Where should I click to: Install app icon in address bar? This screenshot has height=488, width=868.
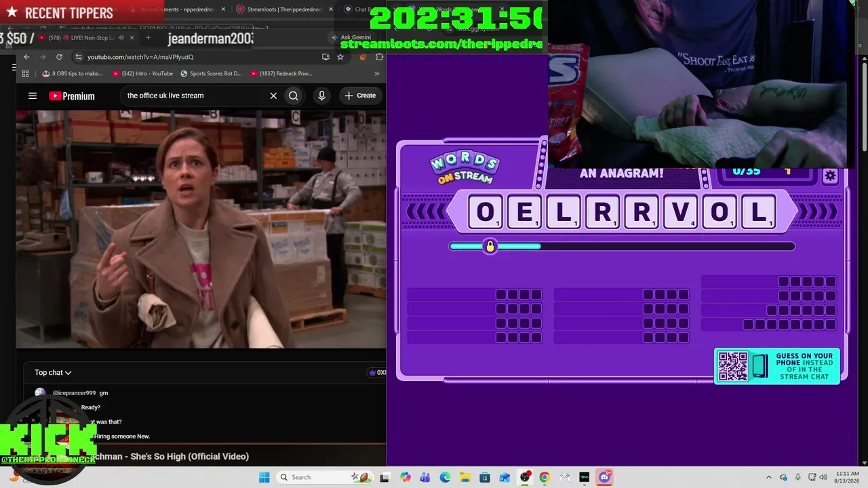coord(325,57)
